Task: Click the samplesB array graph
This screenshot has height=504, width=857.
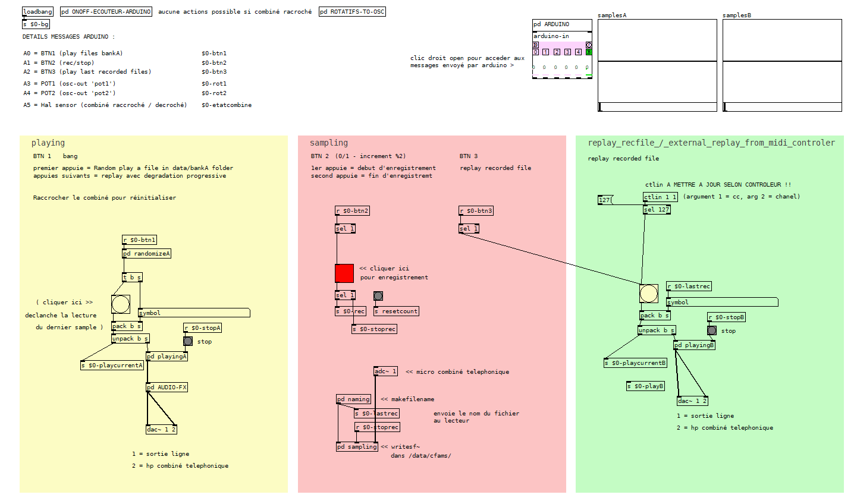Action: pyautogui.click(x=782, y=61)
